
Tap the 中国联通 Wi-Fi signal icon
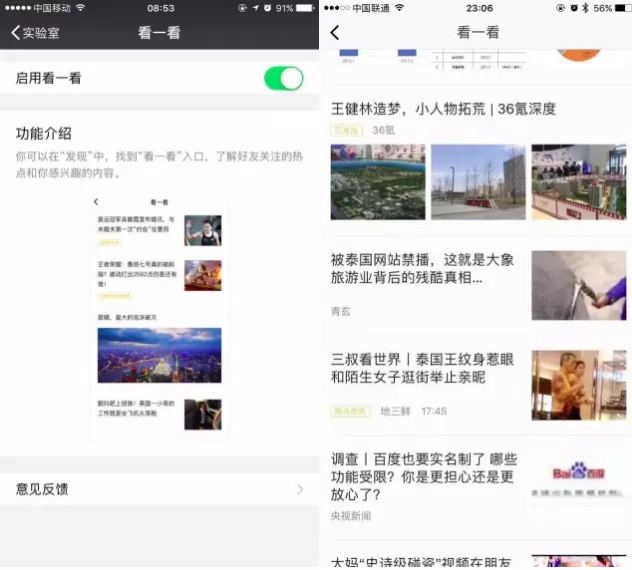pyautogui.click(x=400, y=8)
